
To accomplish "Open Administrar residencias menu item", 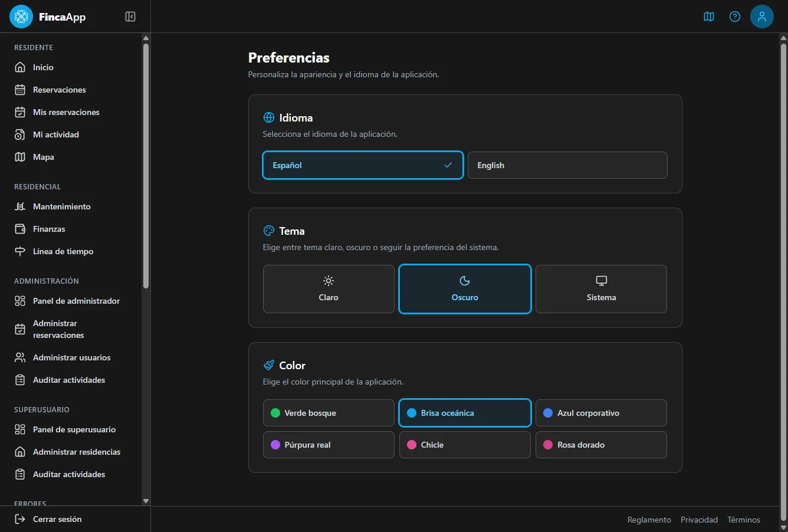I will 71,452.
